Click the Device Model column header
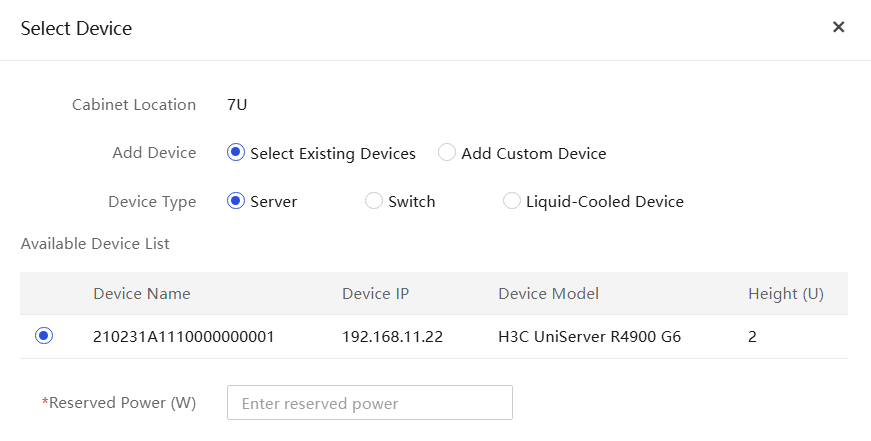 click(548, 293)
